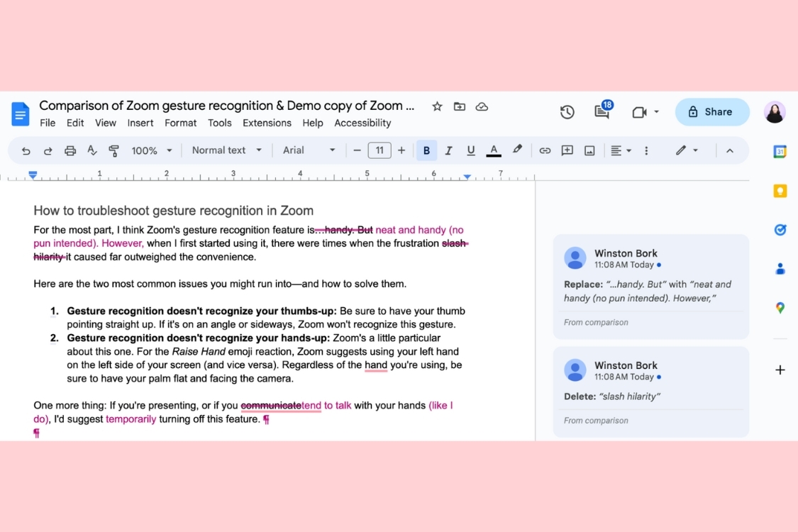This screenshot has height=532, width=798.
Task: Open the Accessibility menu
Action: pos(362,123)
